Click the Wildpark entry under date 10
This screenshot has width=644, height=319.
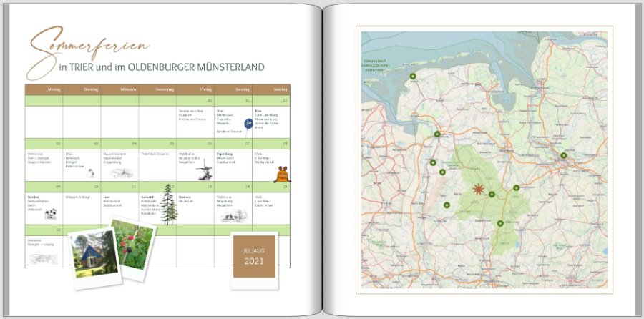[77, 197]
